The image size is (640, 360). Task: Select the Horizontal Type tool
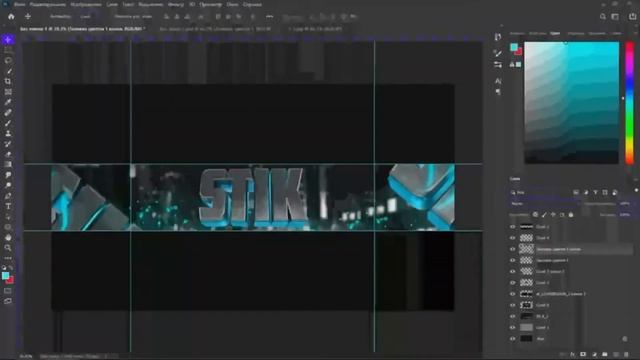pyautogui.click(x=8, y=206)
